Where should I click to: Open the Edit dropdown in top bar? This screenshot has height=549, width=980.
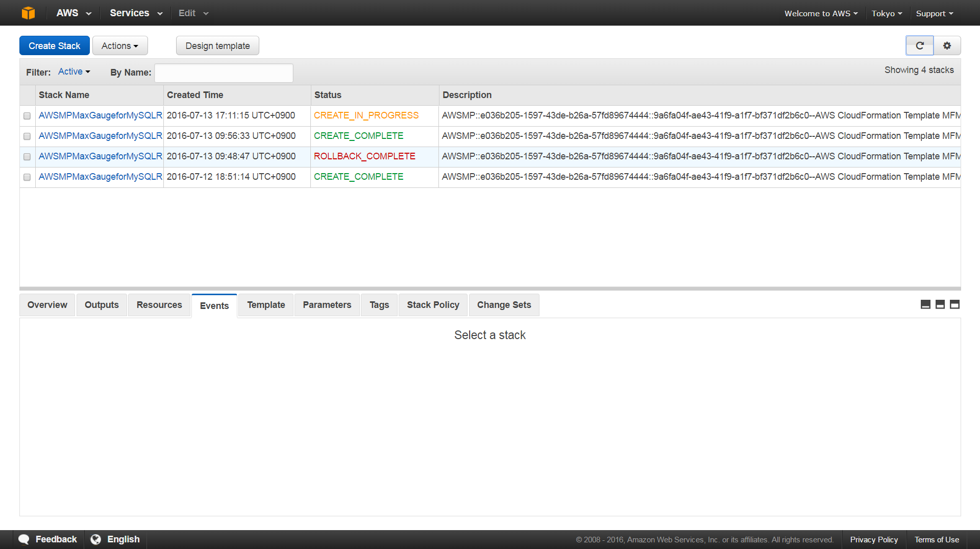193,13
